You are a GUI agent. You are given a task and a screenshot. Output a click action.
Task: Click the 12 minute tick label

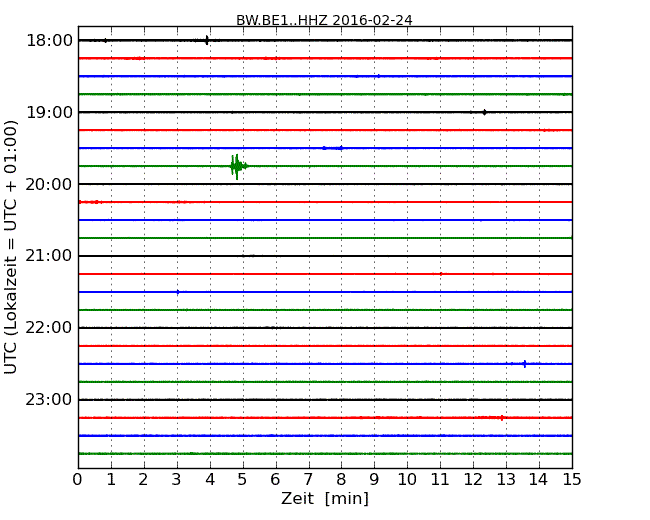pos(473,479)
